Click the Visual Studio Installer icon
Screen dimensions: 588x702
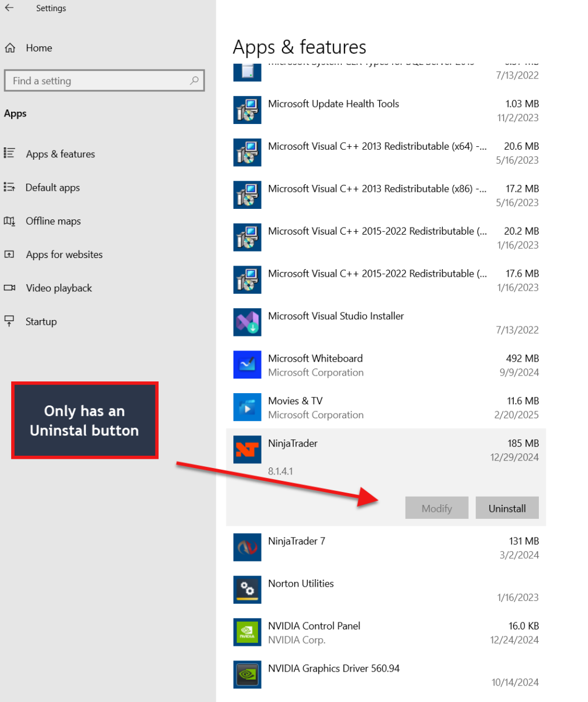[x=247, y=322]
